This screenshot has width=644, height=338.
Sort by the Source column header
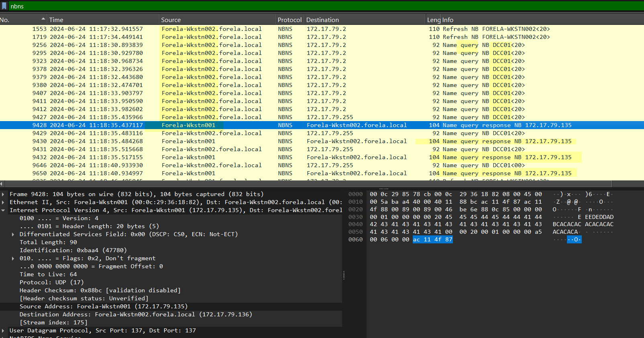[171, 20]
